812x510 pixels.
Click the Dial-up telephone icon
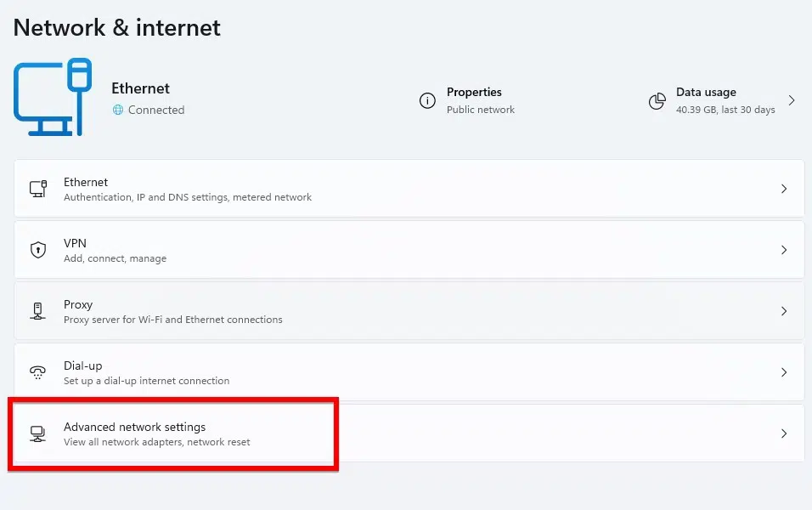(38, 372)
